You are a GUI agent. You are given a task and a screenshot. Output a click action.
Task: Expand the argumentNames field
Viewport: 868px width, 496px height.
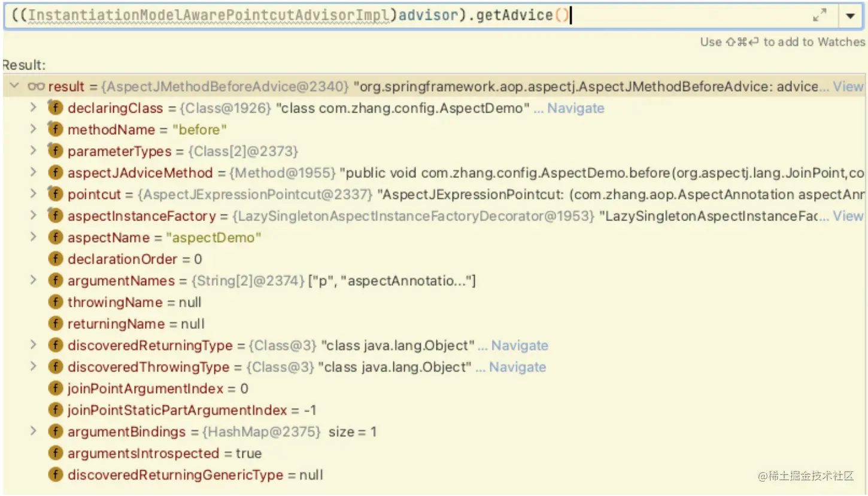(34, 280)
